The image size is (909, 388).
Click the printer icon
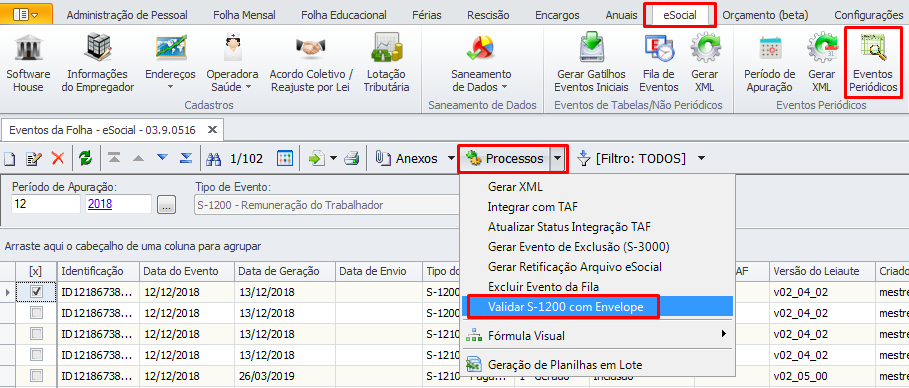point(352,158)
